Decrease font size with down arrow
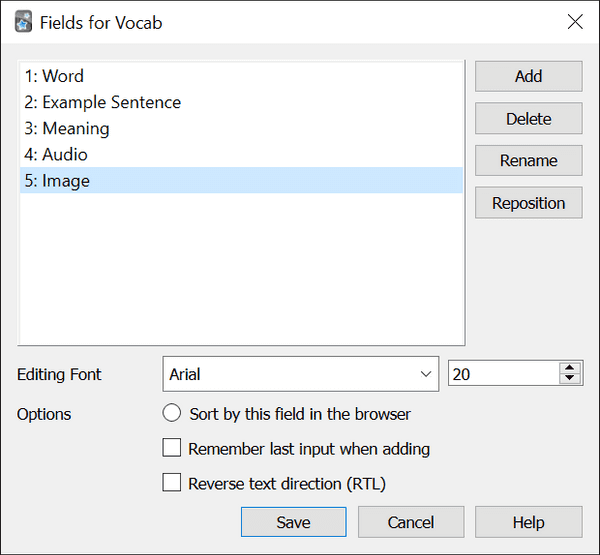Viewport: 600px width, 555px height. (570, 380)
